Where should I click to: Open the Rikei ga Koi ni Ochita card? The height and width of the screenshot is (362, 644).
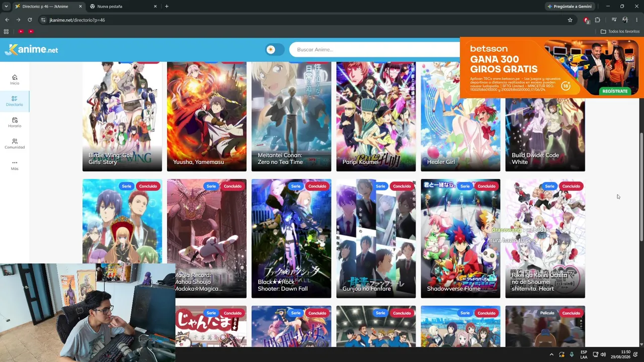point(545,238)
